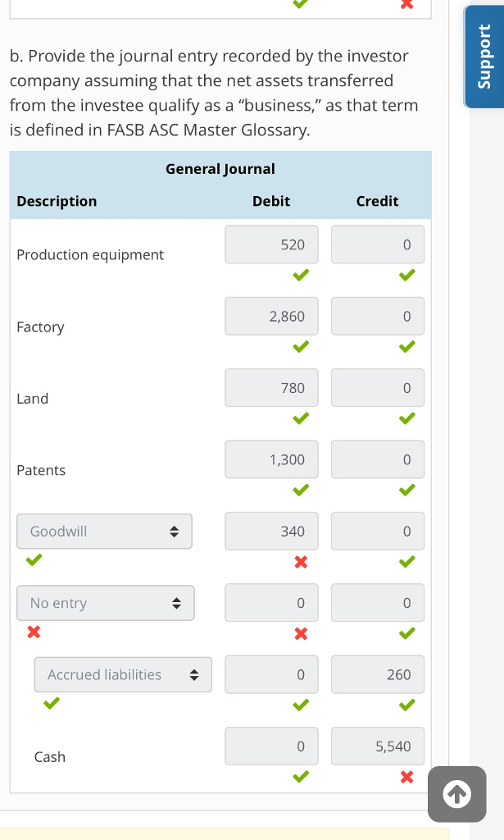Click the green checkmark under the Factory credit field
Image resolution: width=504 pixels, height=840 pixels.
click(406, 346)
